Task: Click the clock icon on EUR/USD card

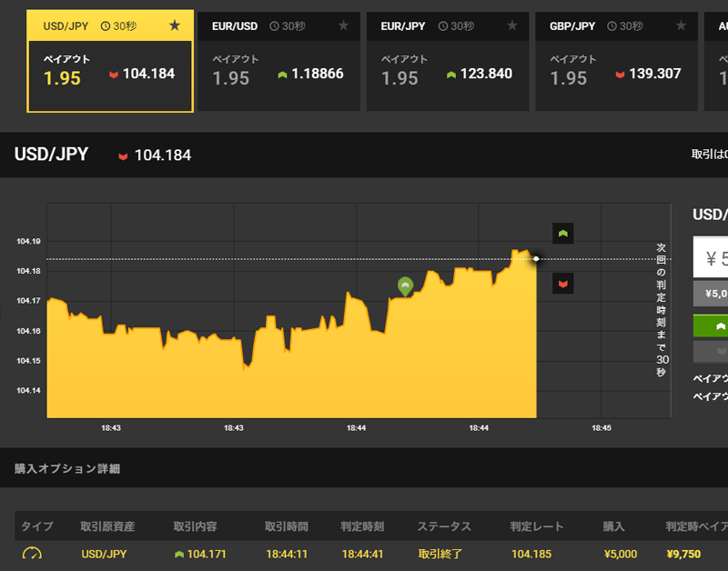Action: (274, 26)
